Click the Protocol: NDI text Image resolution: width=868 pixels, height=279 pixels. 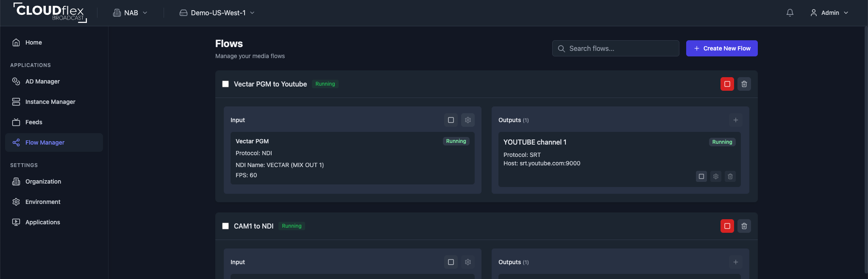pos(254,153)
